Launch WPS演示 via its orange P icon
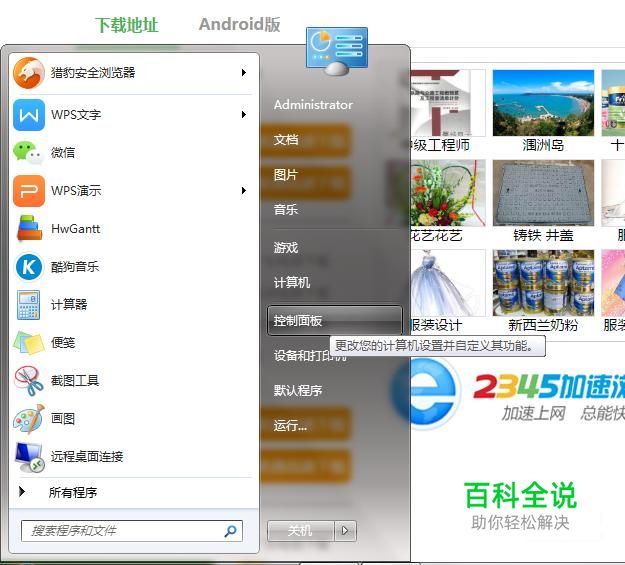This screenshot has width=625, height=565. tap(29, 191)
